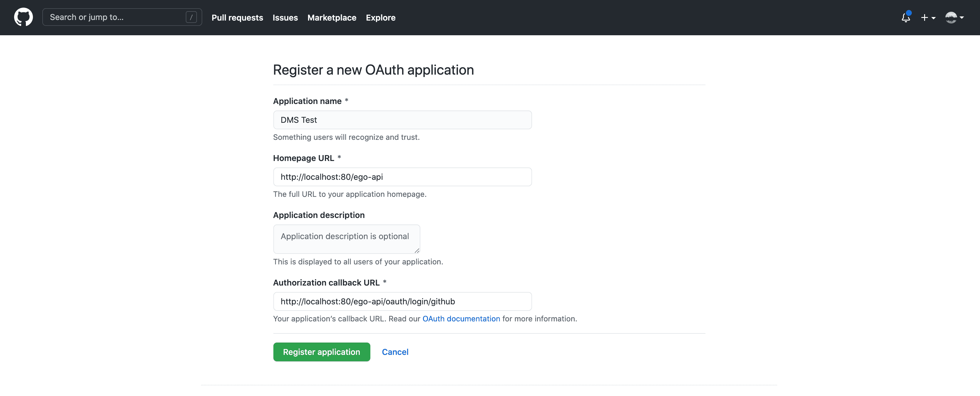Click the Register application button
980x396 pixels.
322,352
